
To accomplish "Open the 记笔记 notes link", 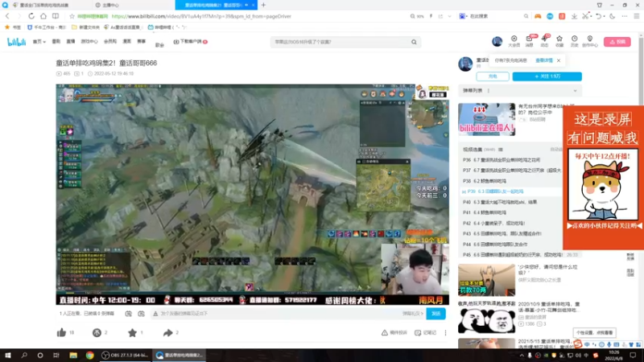I will [426, 333].
